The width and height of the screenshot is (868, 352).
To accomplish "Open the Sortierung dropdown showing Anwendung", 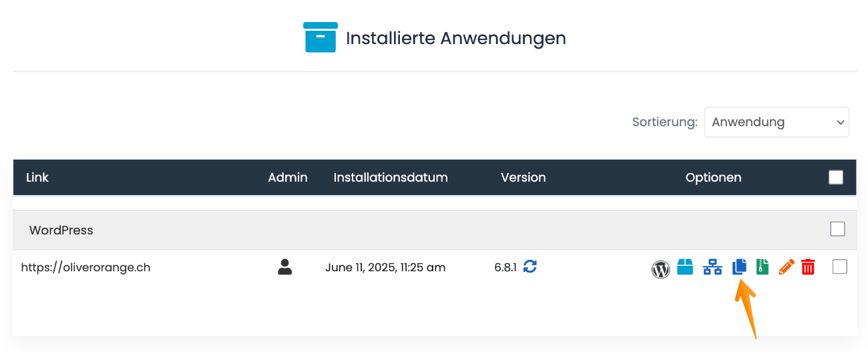I will [x=776, y=122].
